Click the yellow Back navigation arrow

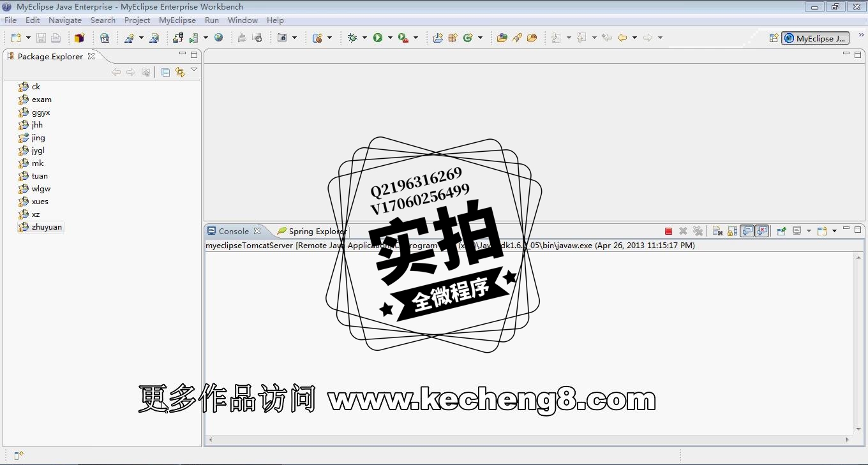click(622, 38)
